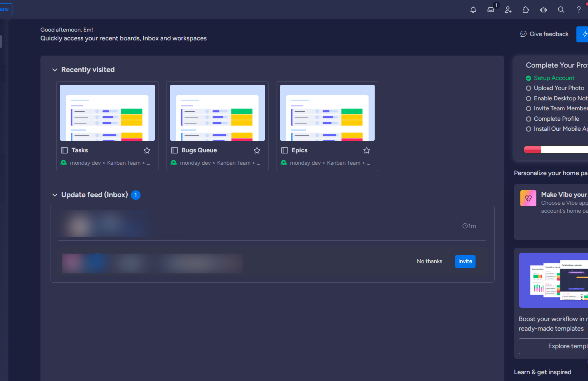Click the Explore templates button
The width and height of the screenshot is (588, 381).
pyautogui.click(x=553, y=346)
